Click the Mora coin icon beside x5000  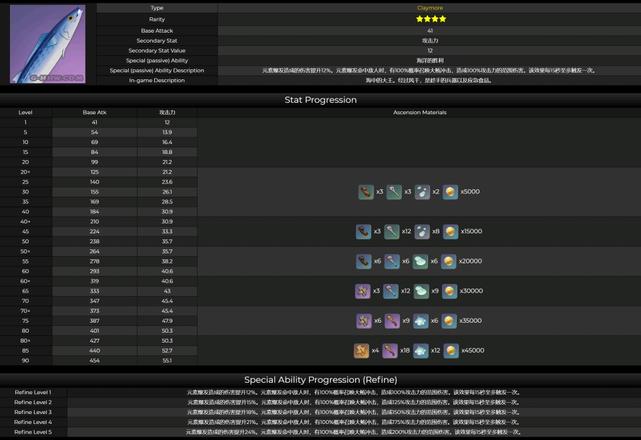pyautogui.click(x=450, y=191)
